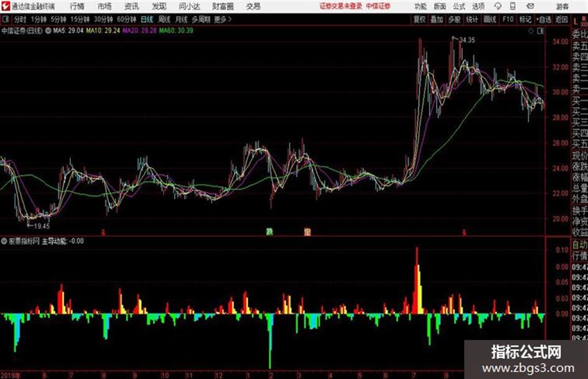The height and width of the screenshot is (379, 588).
Task: Click the 复权 toolbar button
Action: point(419,19)
